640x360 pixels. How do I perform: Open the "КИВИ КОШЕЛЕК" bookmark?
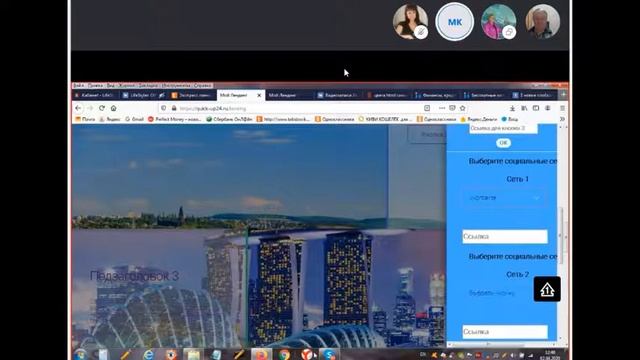(385, 119)
